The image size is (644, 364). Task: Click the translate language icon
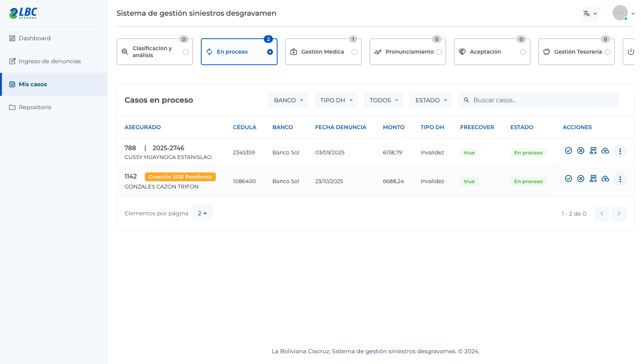(x=586, y=13)
